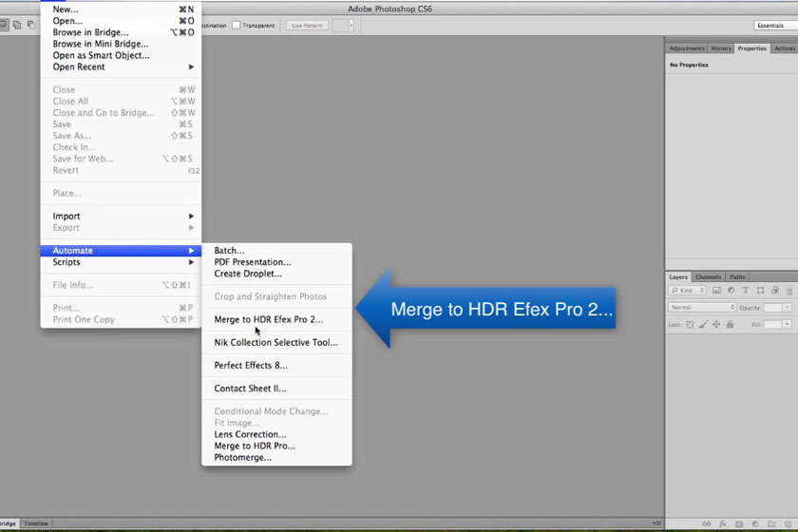The image size is (798, 532).
Task: Choose Merge to HDR Pro...
Action: [276, 446]
